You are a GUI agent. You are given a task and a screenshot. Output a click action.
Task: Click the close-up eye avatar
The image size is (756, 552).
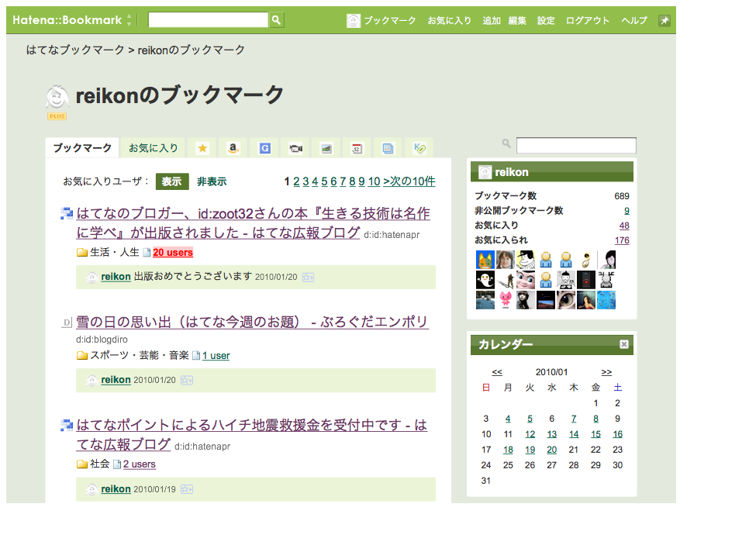(565, 300)
